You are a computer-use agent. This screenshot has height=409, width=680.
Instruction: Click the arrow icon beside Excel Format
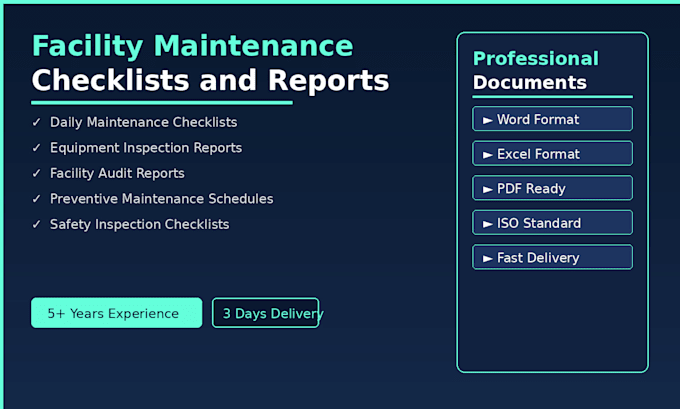click(x=487, y=155)
